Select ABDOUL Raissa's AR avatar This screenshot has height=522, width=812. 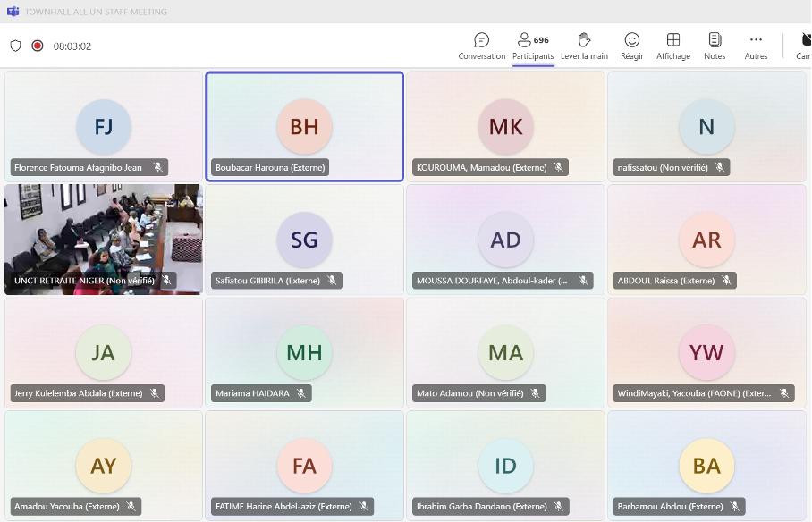(x=706, y=240)
